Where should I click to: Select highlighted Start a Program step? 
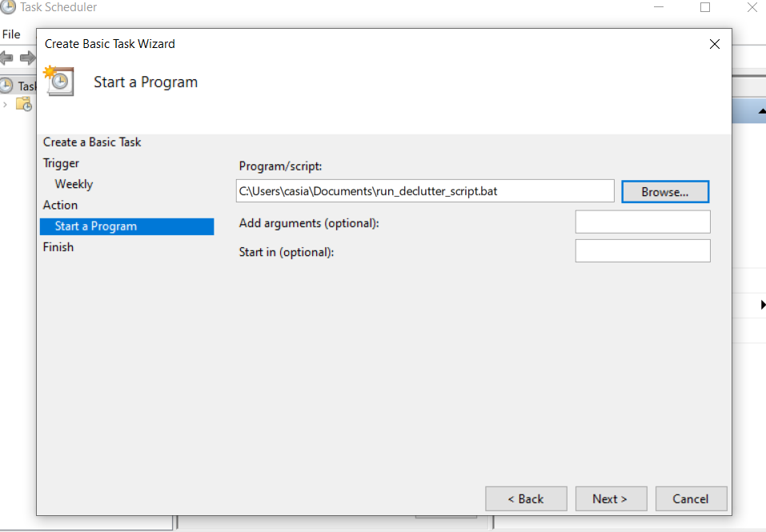127,226
